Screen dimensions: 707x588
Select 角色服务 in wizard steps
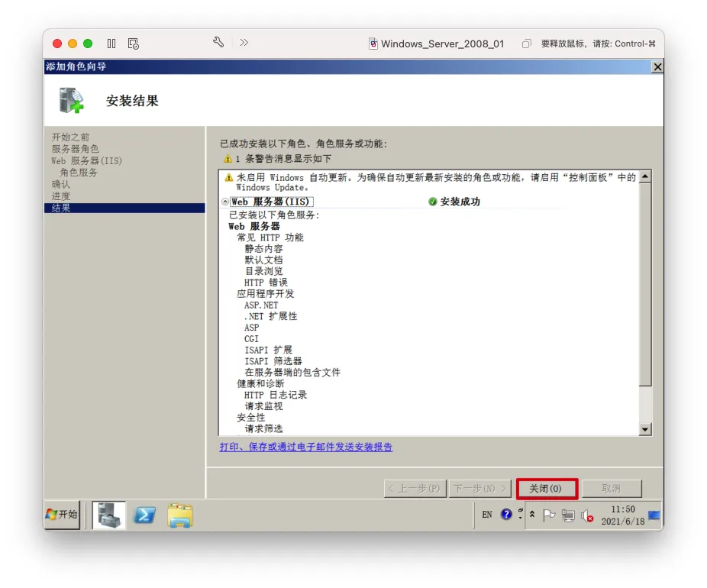[79, 173]
